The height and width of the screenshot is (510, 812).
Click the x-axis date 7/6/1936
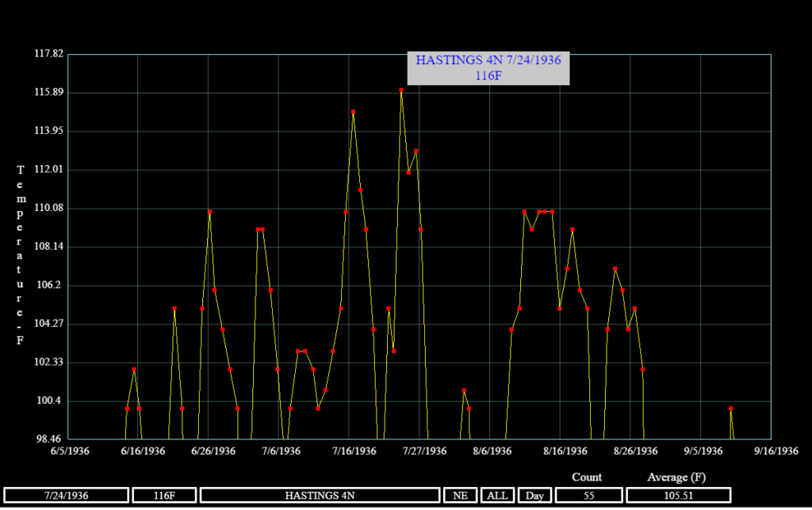pyautogui.click(x=282, y=451)
